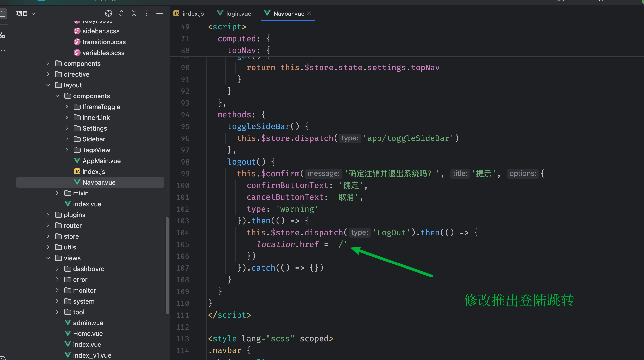
Task: Open the Structure tool window icon
Action: pos(2,35)
